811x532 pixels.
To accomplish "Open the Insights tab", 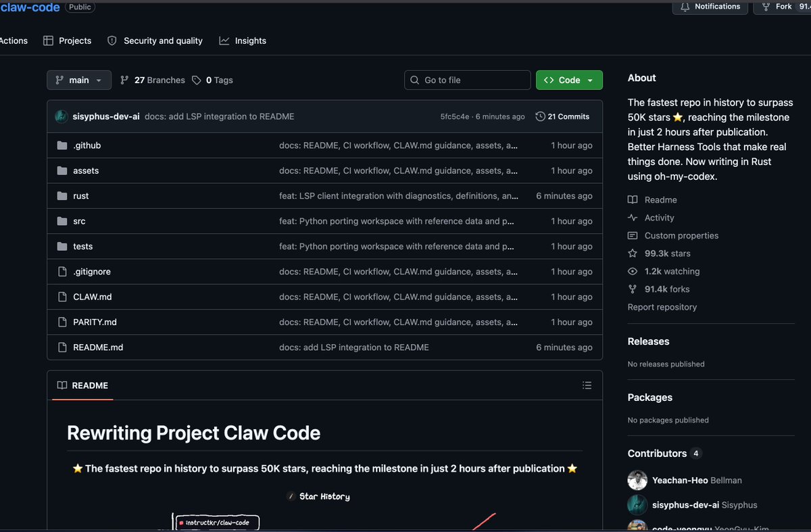I will (x=243, y=41).
